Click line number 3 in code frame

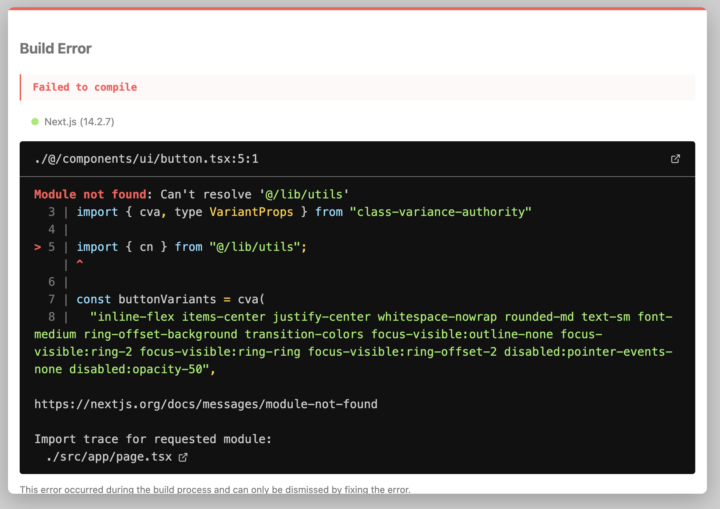(51, 212)
